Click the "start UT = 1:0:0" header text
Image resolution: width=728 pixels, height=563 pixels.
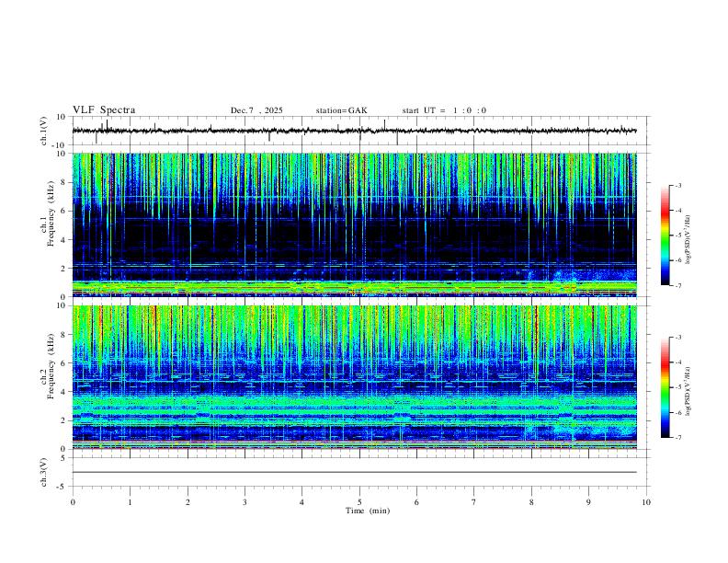tap(444, 110)
